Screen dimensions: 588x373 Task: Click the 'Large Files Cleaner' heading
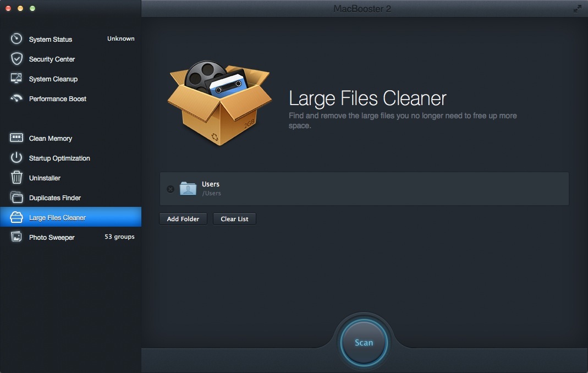(367, 98)
